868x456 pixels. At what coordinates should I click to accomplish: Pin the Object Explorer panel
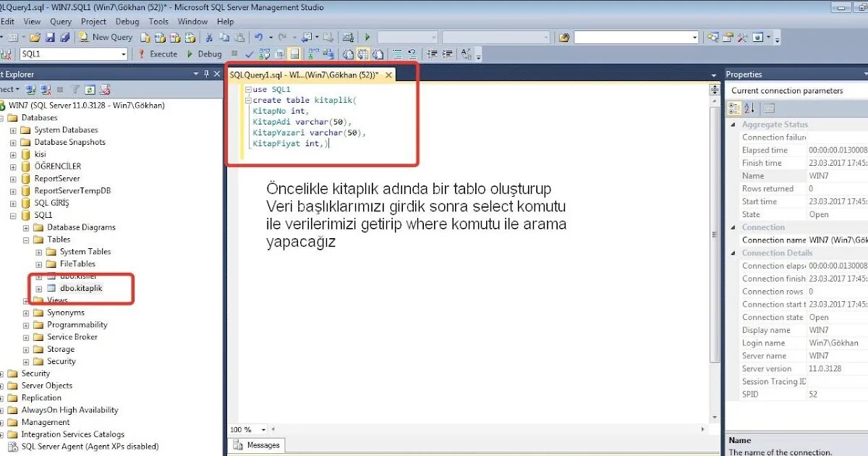coord(205,73)
